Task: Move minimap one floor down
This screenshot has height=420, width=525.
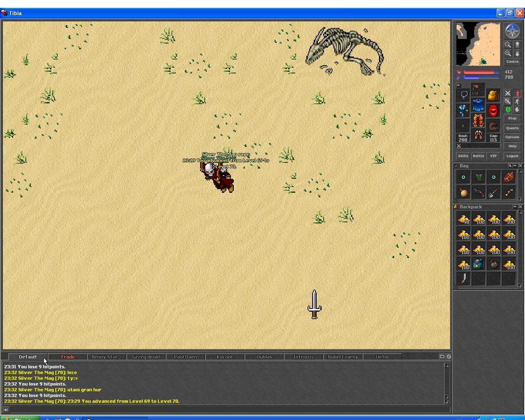Action: 517,53
